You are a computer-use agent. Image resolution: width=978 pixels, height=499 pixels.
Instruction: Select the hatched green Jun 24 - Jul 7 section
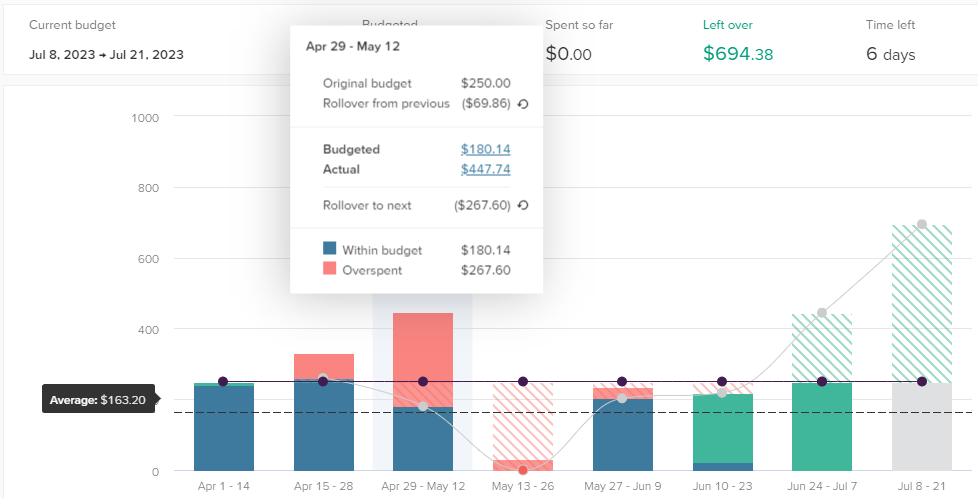[x=822, y=347]
